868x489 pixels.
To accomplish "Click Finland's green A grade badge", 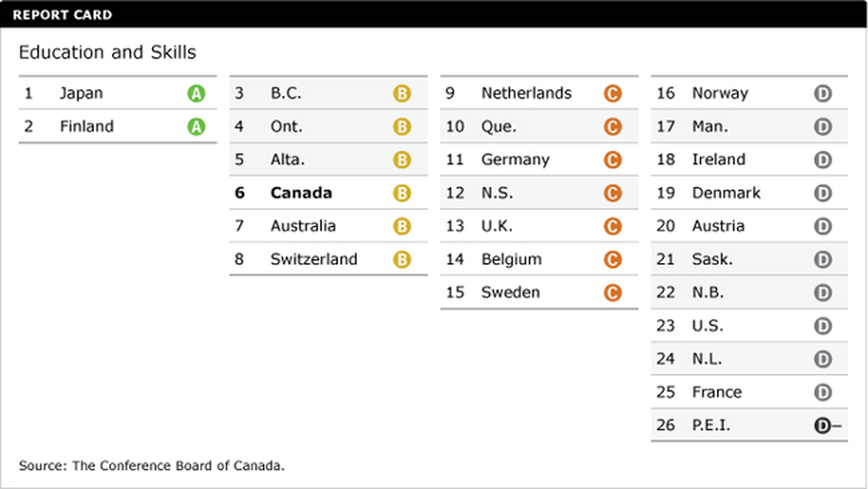I will pos(196,127).
